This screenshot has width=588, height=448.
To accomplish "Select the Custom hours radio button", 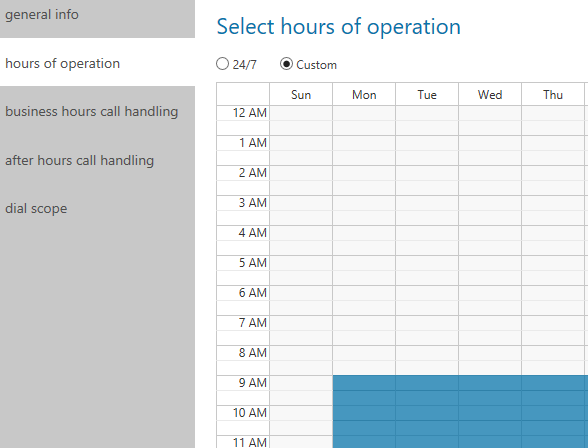I will click(x=286, y=64).
